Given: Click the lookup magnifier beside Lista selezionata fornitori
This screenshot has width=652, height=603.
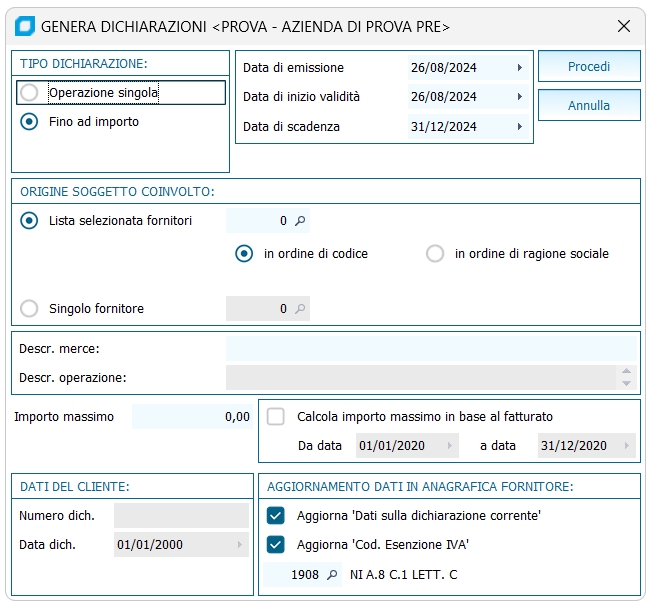Looking at the screenshot, I should [x=299, y=221].
